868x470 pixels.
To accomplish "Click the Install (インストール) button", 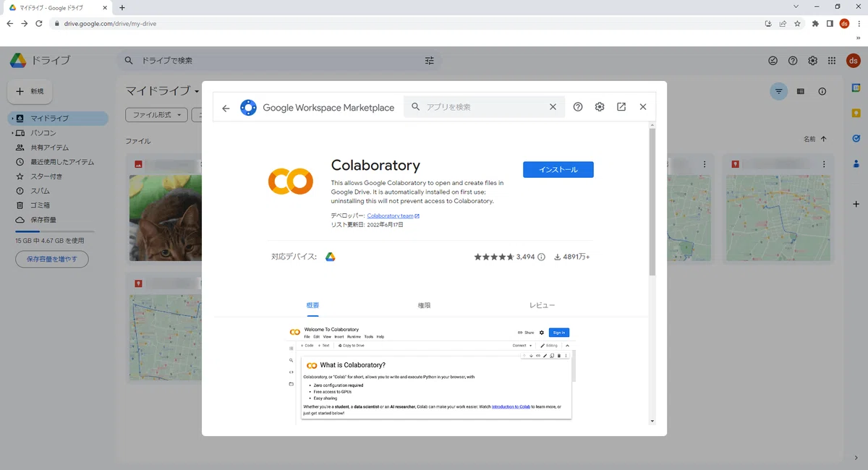I will (558, 169).
